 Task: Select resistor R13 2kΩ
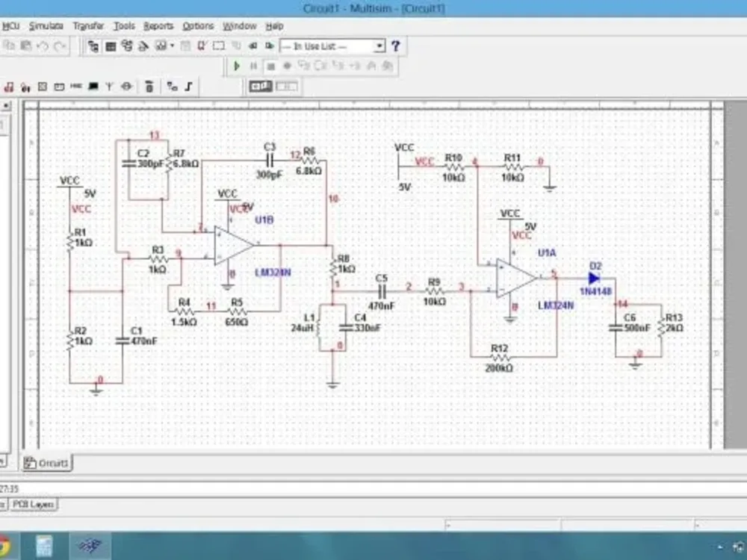[x=661, y=328]
